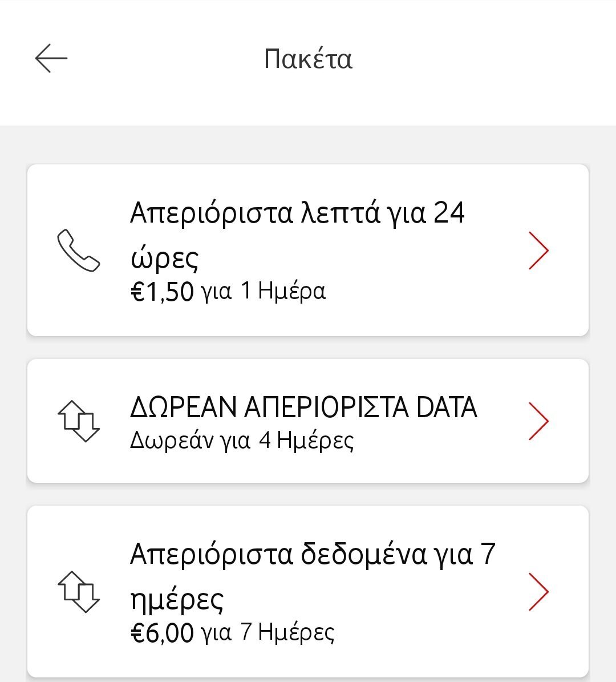Screen dimensions: 616x682
Task: Tap the €1,50 για 1 Ημέρα price
Action: 228,292
